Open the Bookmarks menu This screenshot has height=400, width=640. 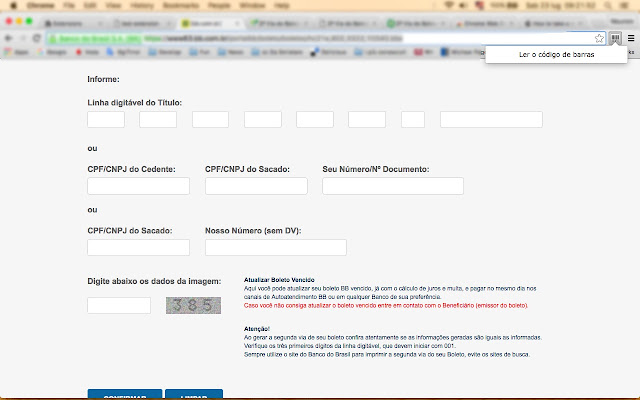(181, 6)
